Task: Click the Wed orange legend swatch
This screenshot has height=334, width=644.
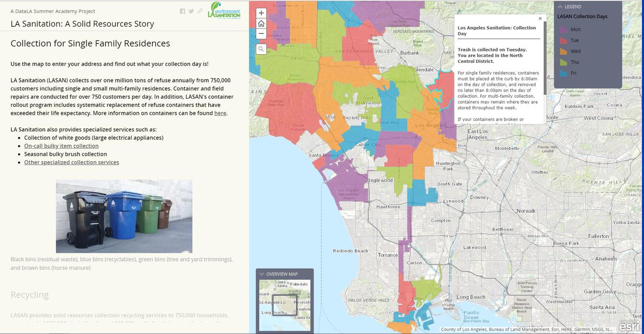Action: (x=563, y=51)
